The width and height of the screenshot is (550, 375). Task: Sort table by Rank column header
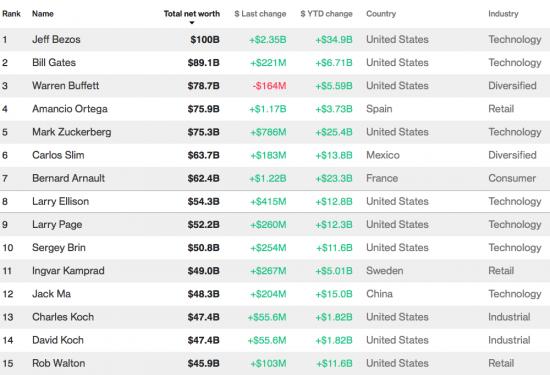(x=11, y=14)
